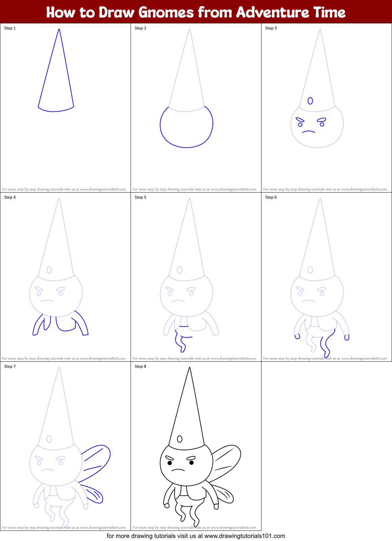
Task: Open the Step 3 angry face drawing
Action: (317, 88)
